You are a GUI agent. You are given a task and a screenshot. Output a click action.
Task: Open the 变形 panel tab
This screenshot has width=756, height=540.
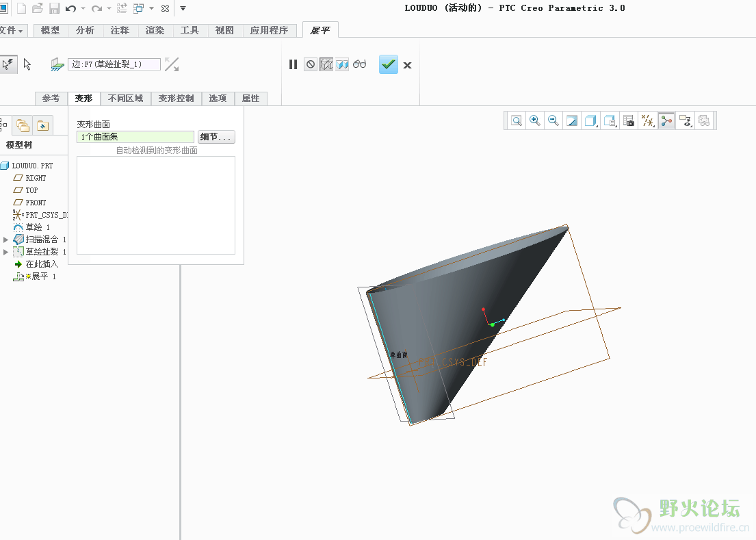point(83,99)
